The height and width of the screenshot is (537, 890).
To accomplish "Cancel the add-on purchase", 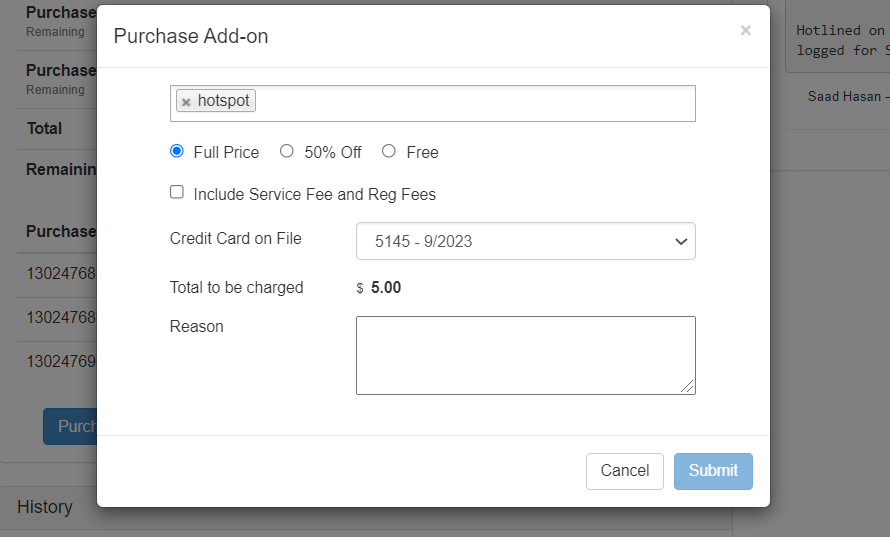I will point(624,471).
